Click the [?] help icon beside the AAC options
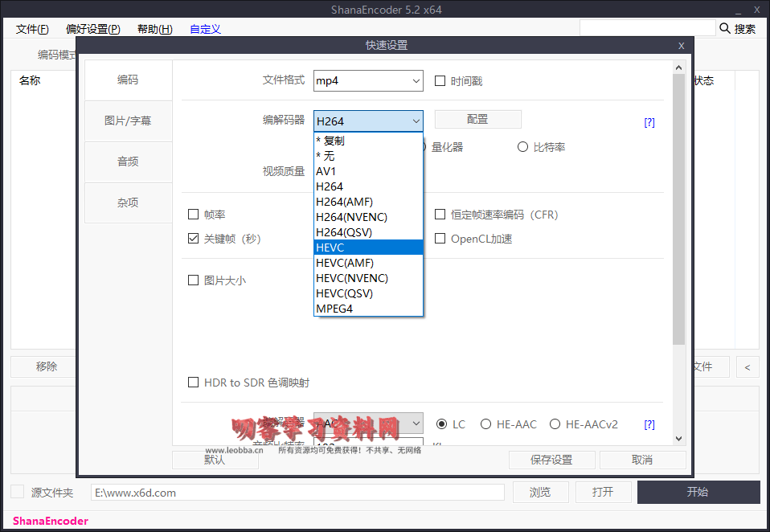 coord(649,424)
